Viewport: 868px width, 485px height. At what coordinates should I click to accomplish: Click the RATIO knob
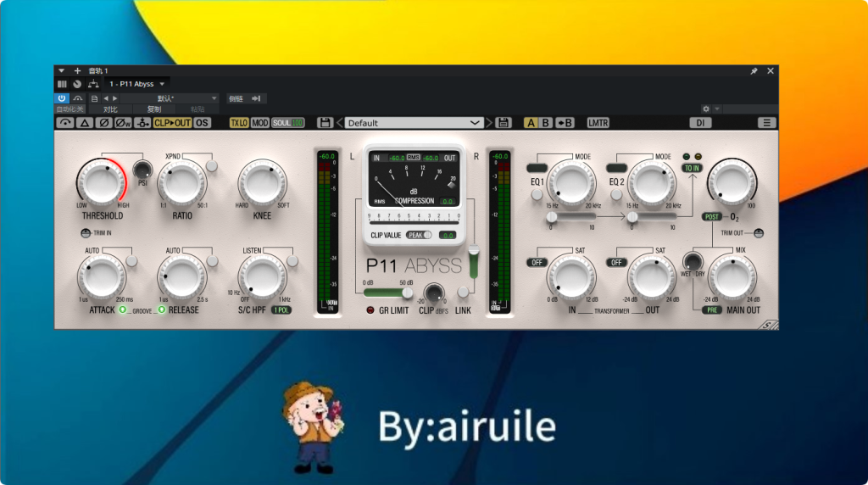181,182
